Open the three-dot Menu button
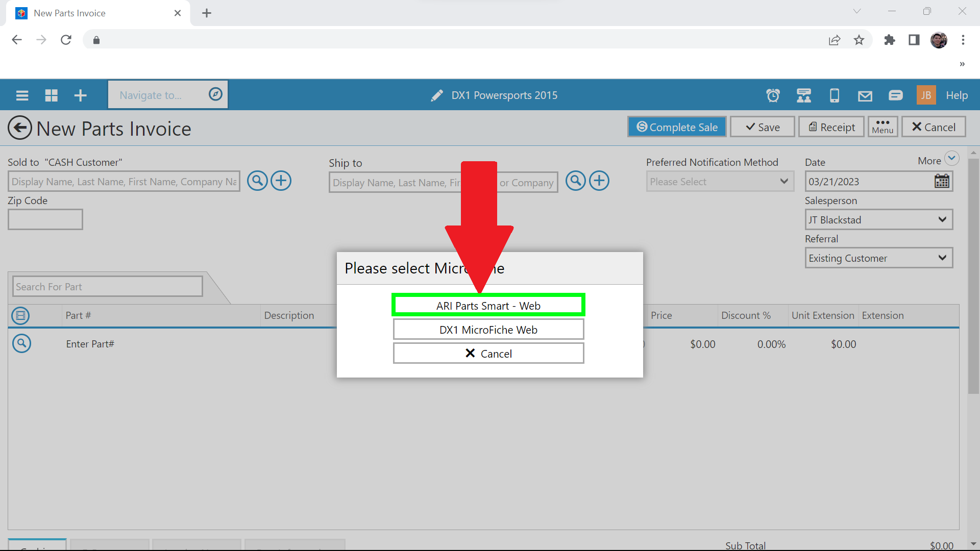This screenshot has width=980, height=551. [x=883, y=127]
